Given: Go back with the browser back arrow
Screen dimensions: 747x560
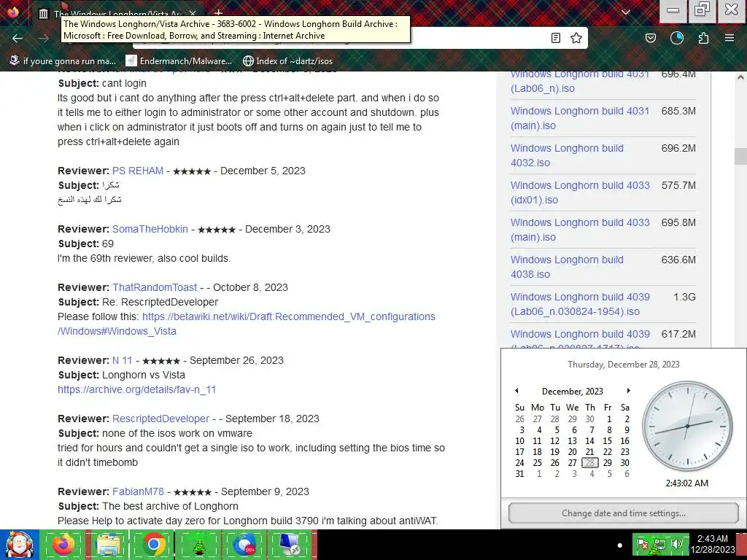Looking at the screenshot, I should [x=18, y=38].
